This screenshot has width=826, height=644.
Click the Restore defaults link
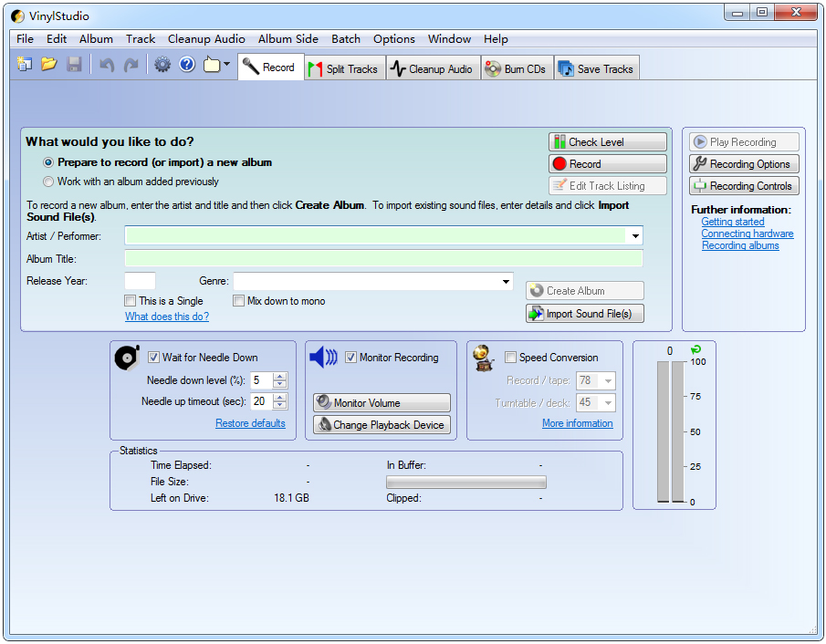[x=250, y=423]
